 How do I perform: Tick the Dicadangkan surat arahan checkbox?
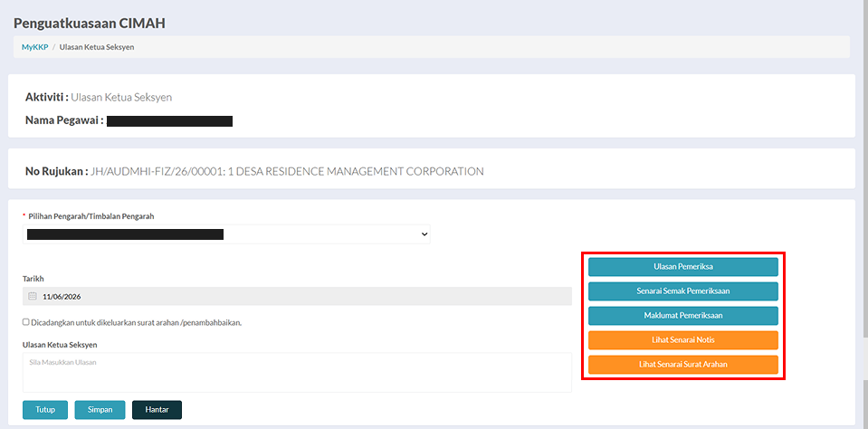[x=26, y=321]
